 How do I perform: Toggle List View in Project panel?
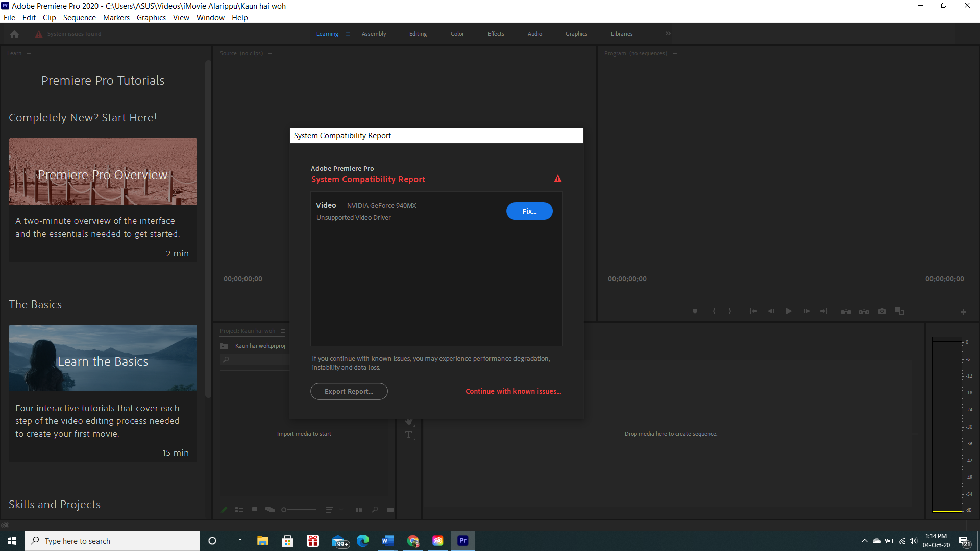(x=239, y=510)
